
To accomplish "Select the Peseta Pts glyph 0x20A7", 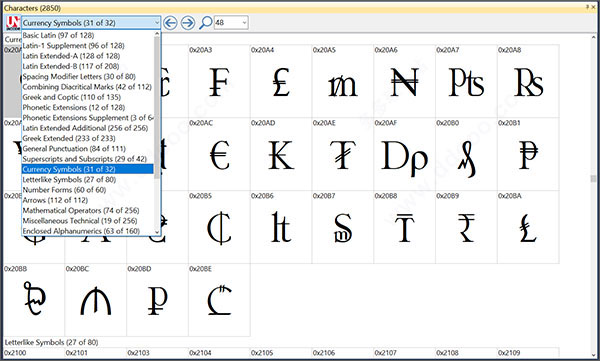I will pos(466,81).
